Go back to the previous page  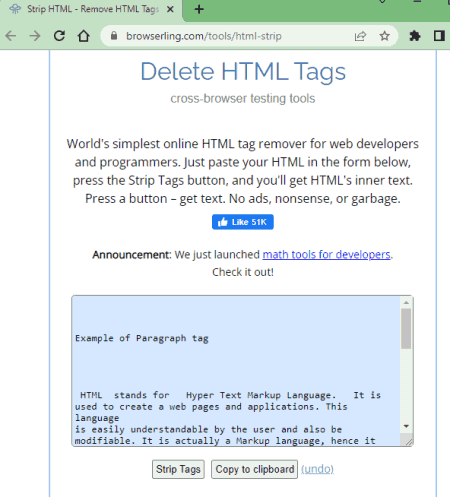tap(11, 36)
